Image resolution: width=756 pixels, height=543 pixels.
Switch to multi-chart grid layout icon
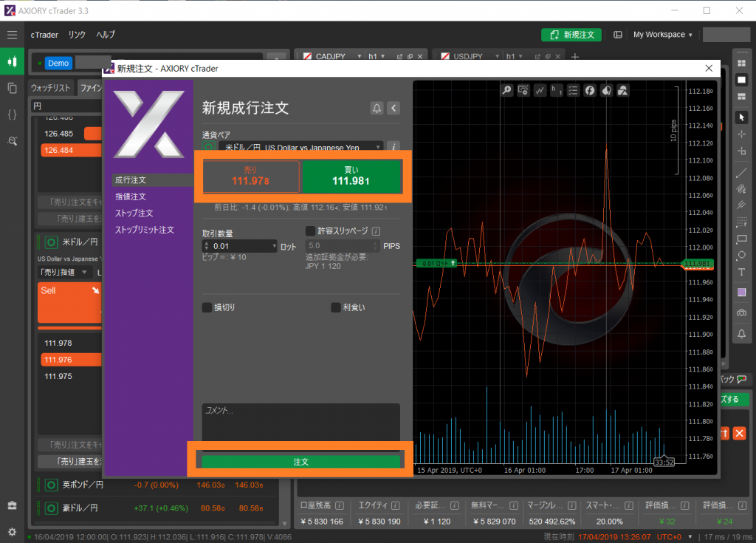741,64
